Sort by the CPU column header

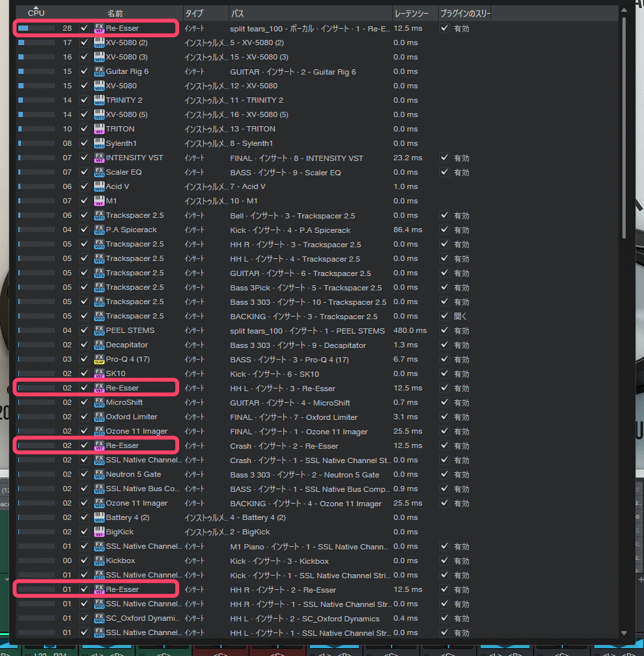click(37, 13)
